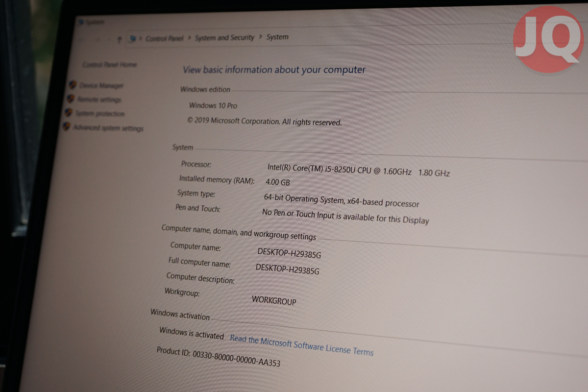Click the Processor label
The height and width of the screenshot is (392, 588).
[196, 164]
